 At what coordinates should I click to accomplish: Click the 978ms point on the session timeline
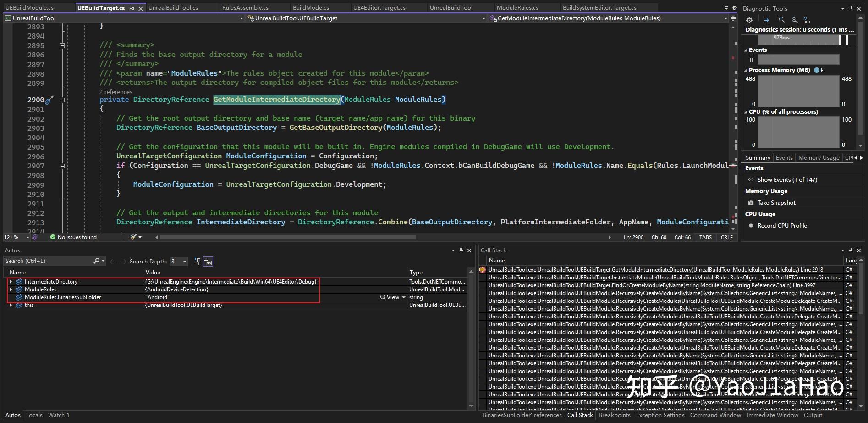[x=780, y=38]
